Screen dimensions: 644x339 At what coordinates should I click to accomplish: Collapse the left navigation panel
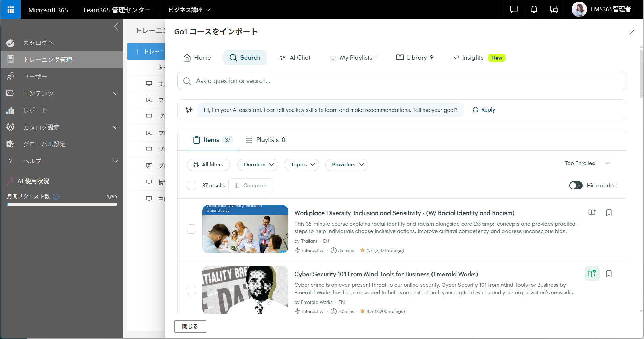(116, 27)
